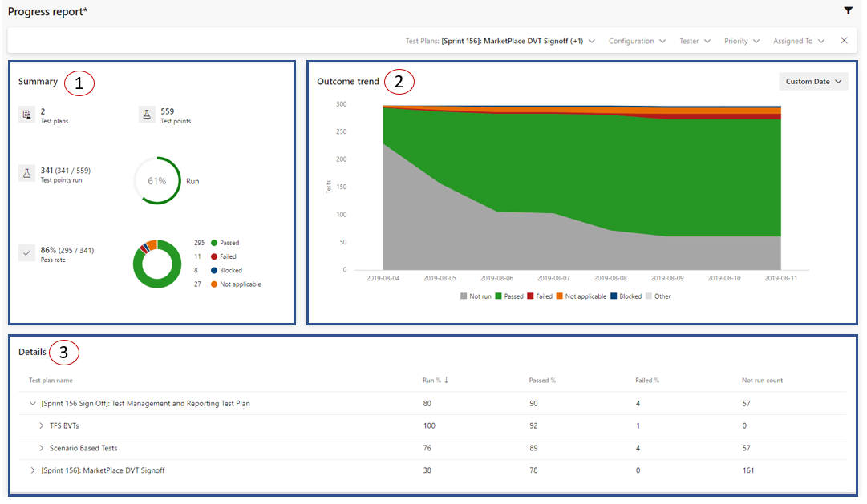Viewport: 867px width, 504px height.
Task: Hide the Passed series in Outcome trend legend
Action: tap(500, 296)
